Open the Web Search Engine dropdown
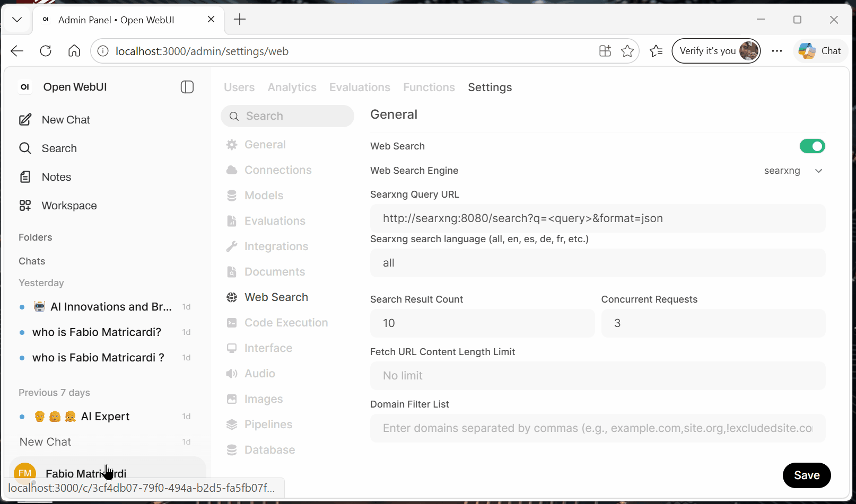This screenshot has width=856, height=504. (793, 171)
